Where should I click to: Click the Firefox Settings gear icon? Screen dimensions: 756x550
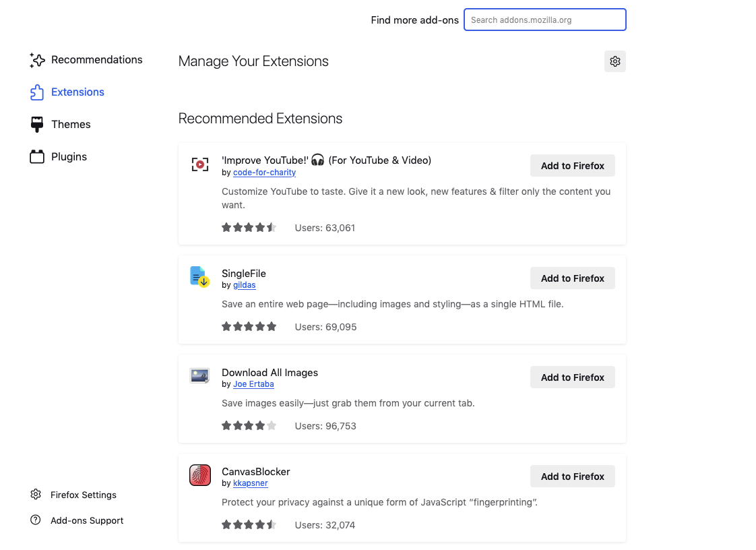36,495
